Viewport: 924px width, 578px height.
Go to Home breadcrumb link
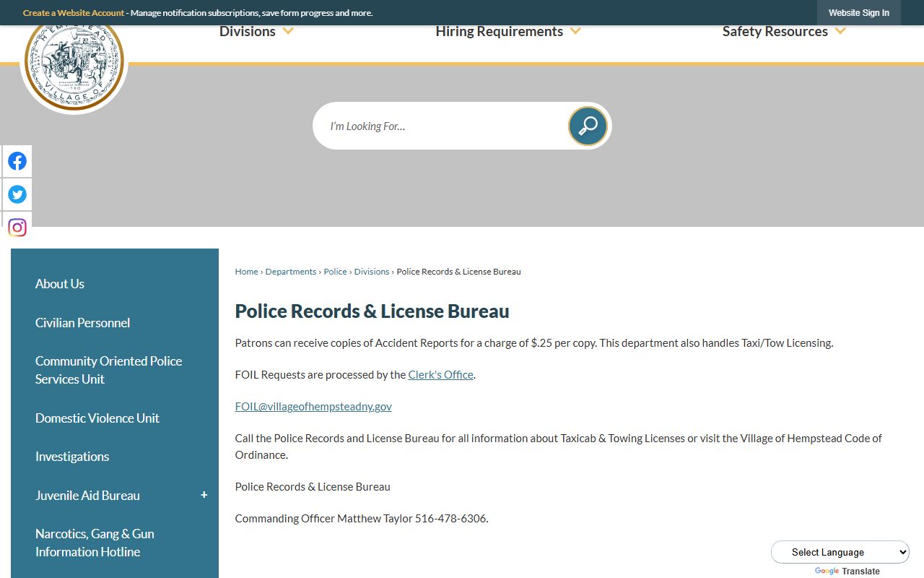click(x=246, y=272)
